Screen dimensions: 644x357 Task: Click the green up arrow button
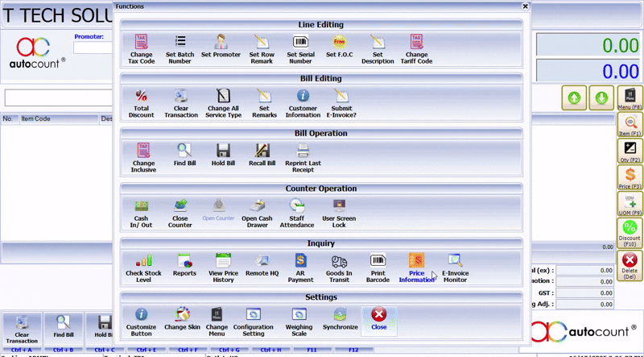click(575, 98)
